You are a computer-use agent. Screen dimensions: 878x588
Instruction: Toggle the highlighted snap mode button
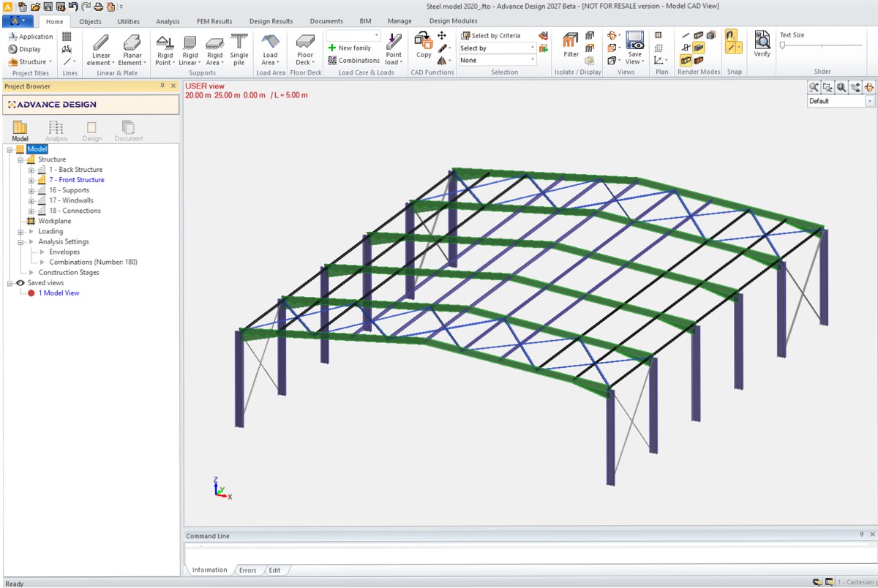coord(731,35)
